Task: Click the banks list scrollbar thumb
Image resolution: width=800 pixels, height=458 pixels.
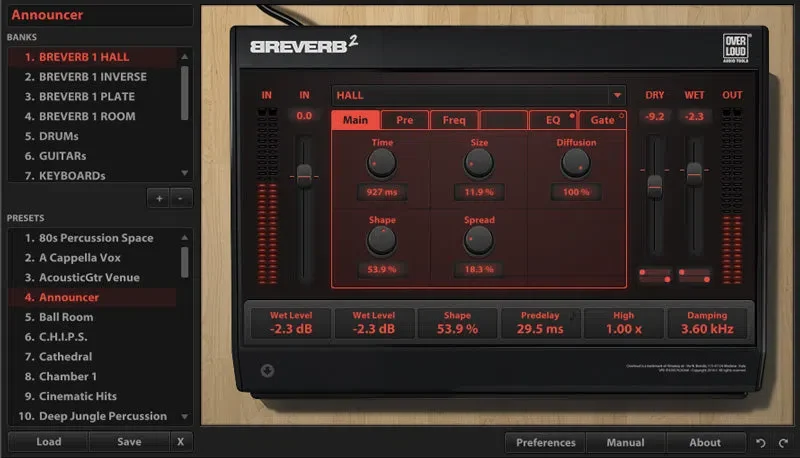Action: pos(185,93)
